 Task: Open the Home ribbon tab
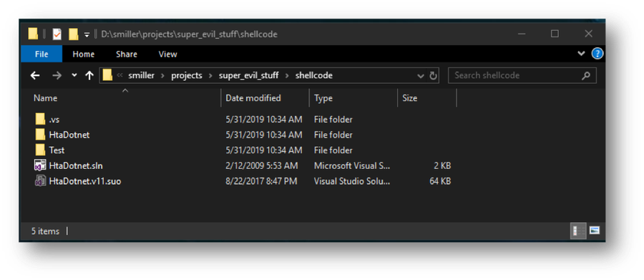(x=84, y=54)
